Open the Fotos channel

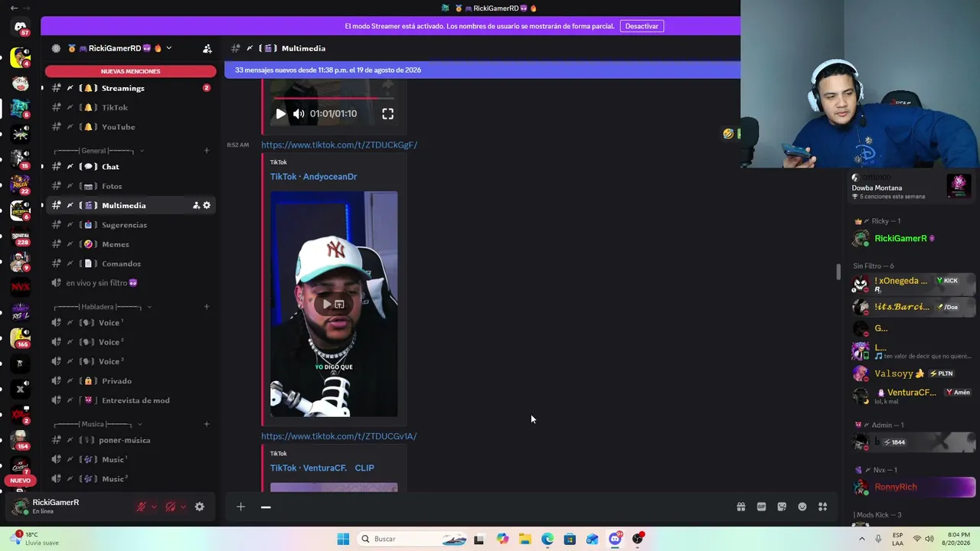(130, 186)
